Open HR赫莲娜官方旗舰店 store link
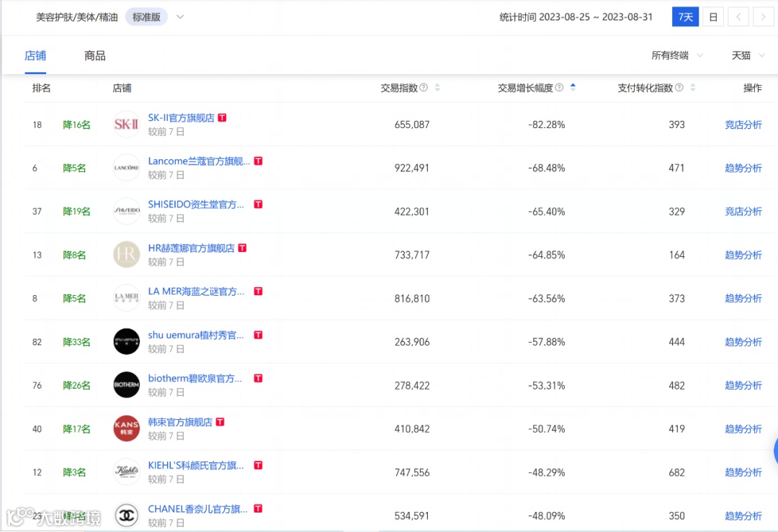 point(191,248)
